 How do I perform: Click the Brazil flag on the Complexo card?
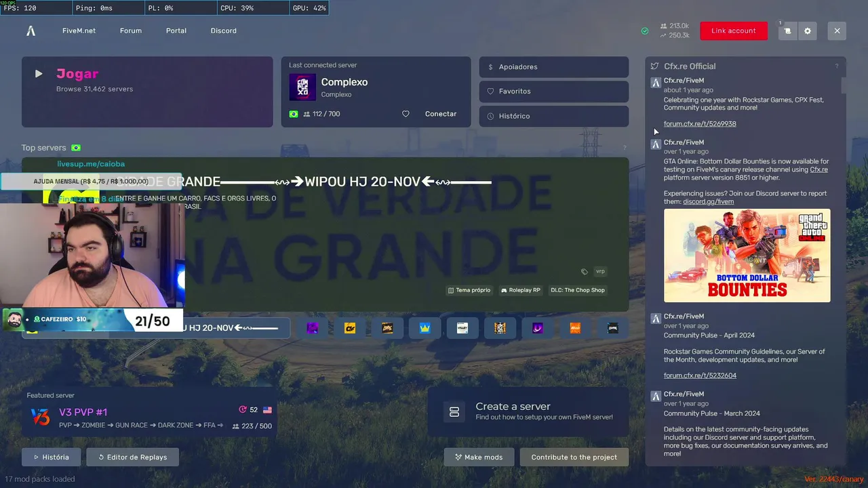294,114
